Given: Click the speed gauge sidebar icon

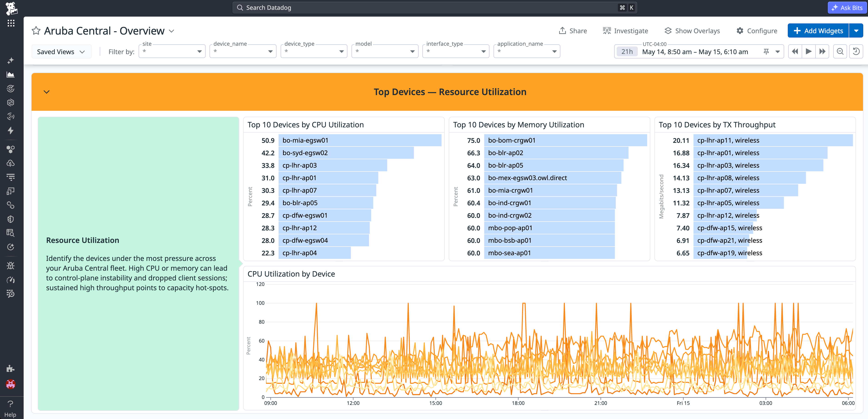Looking at the screenshot, I should (x=11, y=280).
